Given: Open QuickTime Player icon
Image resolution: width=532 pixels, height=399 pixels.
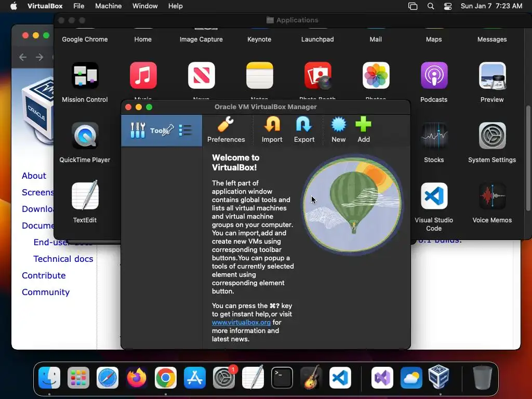Looking at the screenshot, I should pos(85,136).
